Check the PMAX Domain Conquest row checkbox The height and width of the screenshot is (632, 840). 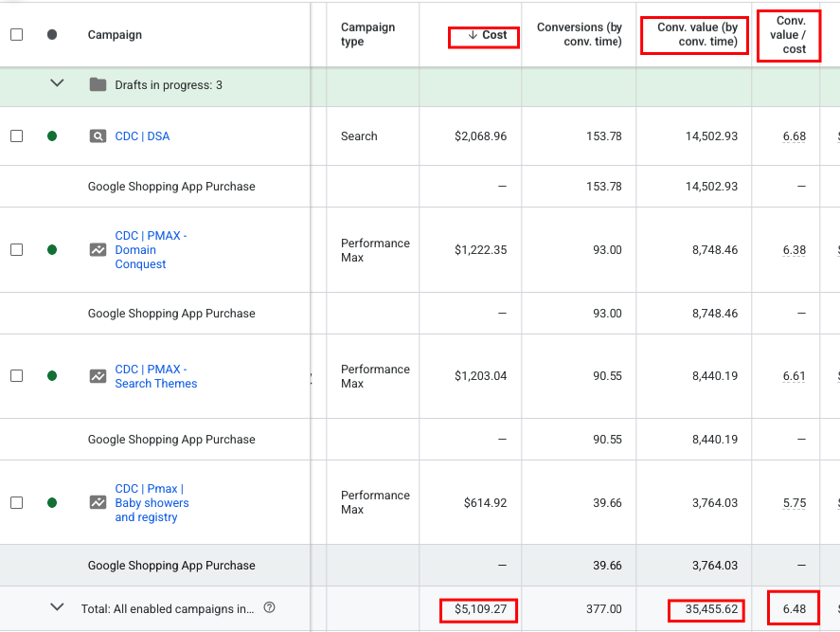tap(17, 250)
